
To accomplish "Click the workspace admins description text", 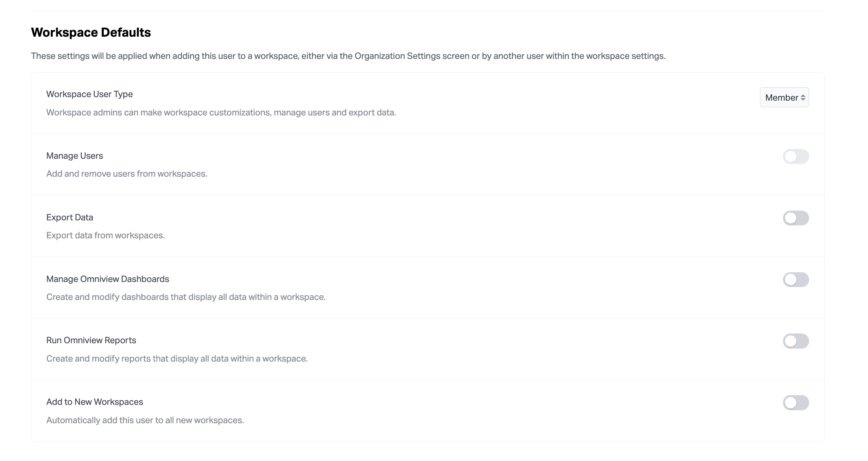I will point(221,112).
